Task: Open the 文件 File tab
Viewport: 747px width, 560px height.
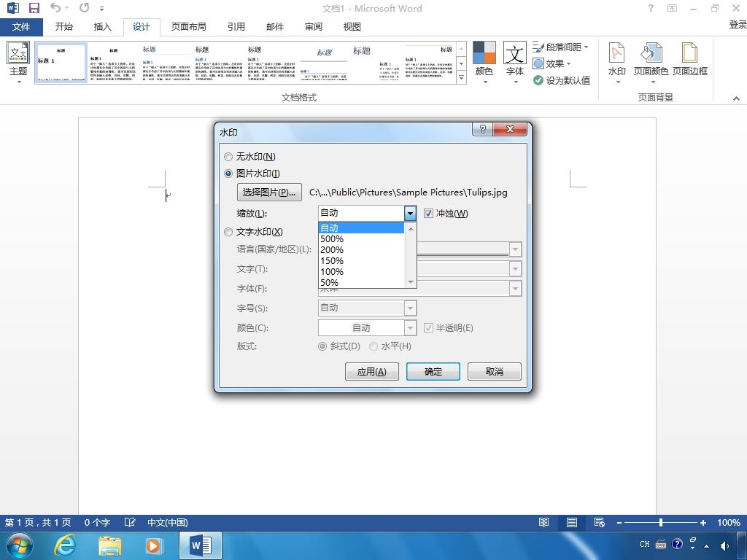Action: coord(21,27)
